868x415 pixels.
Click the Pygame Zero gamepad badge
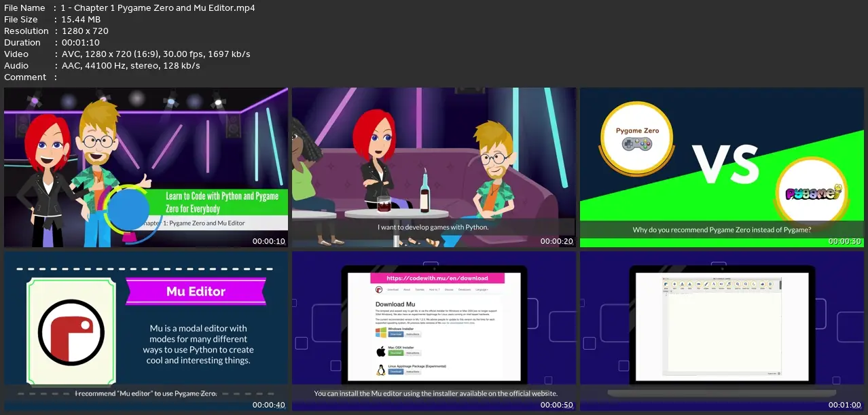637,138
